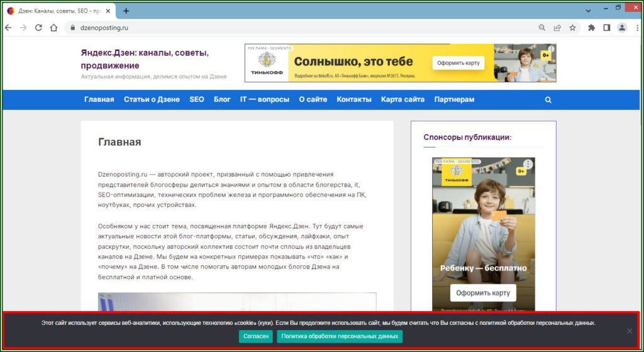Open the О сайте menu item
644x352 pixels.
point(313,99)
